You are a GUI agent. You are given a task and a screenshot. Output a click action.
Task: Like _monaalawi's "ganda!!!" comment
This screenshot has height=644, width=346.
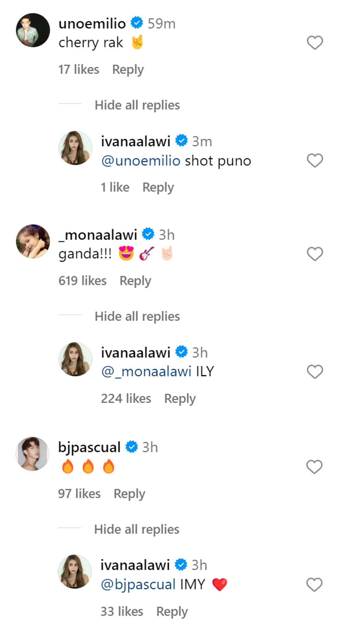pyautogui.click(x=314, y=254)
